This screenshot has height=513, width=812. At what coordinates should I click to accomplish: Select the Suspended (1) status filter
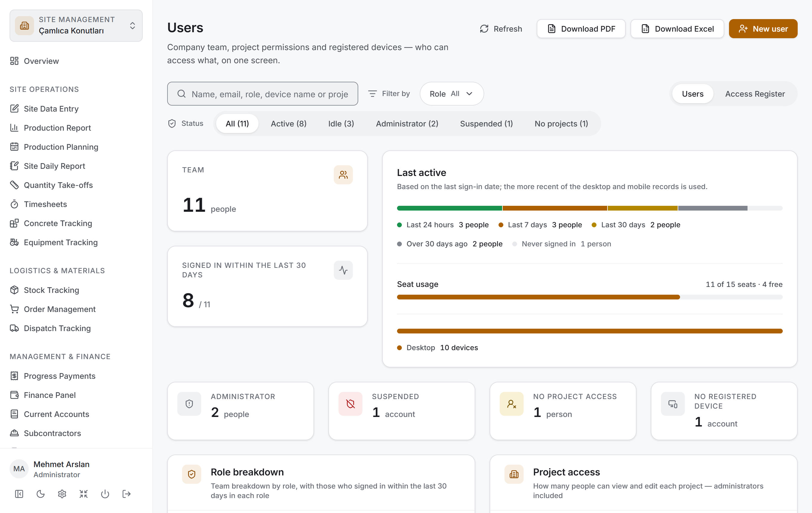coord(486,123)
